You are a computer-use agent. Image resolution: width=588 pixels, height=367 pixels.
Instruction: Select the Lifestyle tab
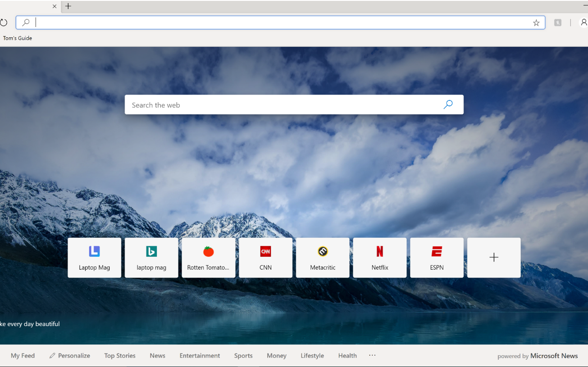tap(312, 356)
